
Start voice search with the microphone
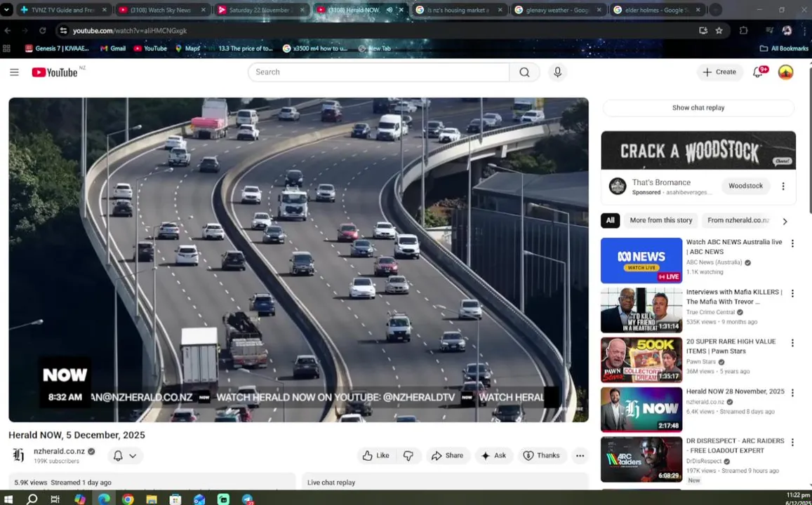(x=557, y=72)
